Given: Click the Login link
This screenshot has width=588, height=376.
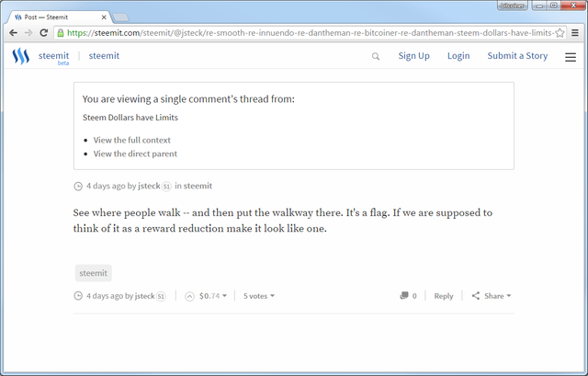Looking at the screenshot, I should click(x=458, y=56).
